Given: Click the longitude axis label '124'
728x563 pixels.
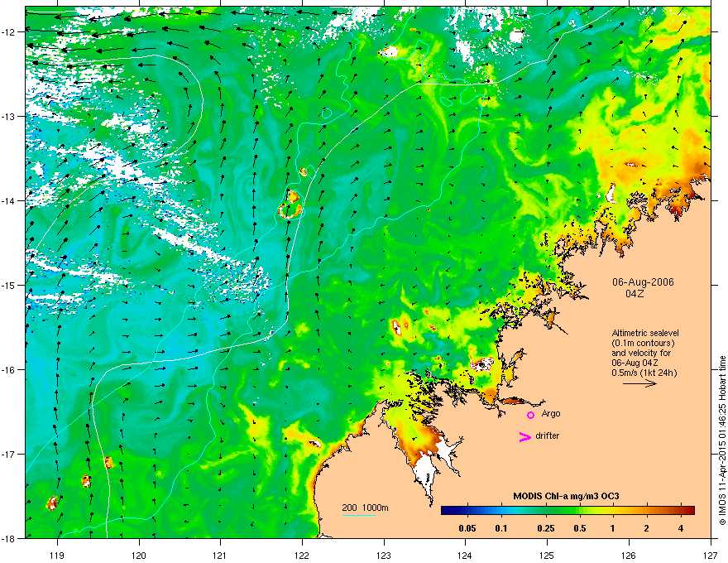Looking at the screenshot, I should click(465, 555).
